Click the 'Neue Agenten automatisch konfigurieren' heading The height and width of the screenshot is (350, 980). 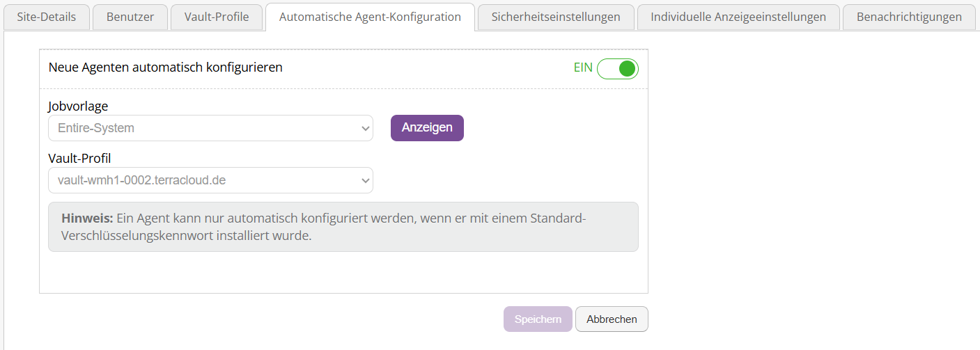[165, 67]
